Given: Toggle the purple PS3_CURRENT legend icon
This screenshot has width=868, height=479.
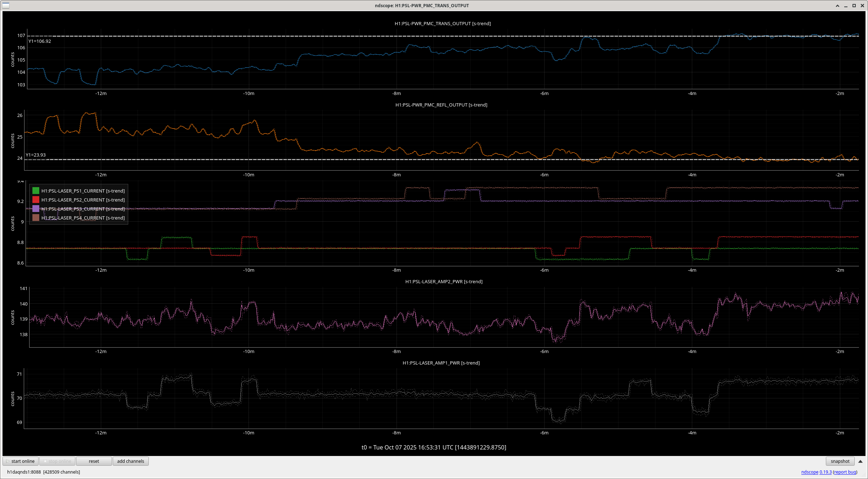Looking at the screenshot, I should tap(36, 209).
